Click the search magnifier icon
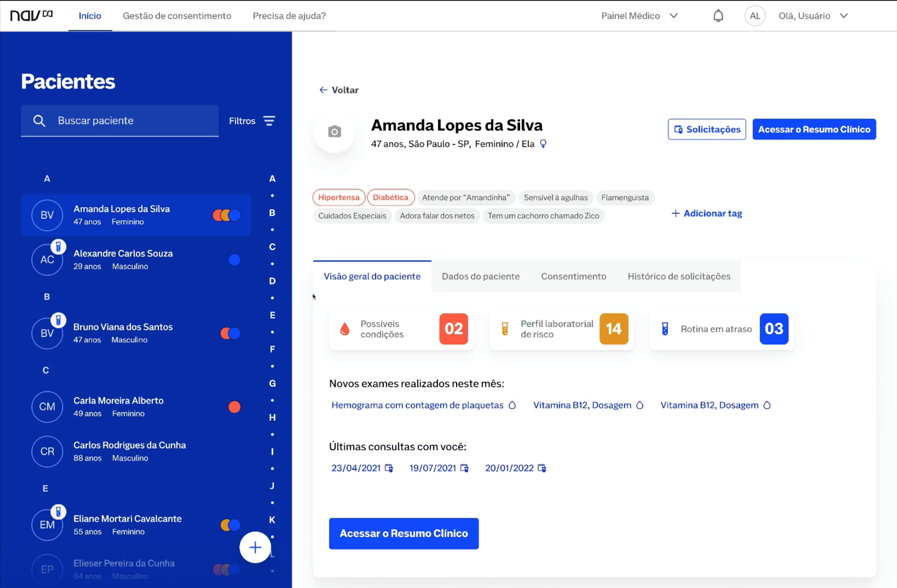Viewport: 897px width, 588px height. click(39, 120)
